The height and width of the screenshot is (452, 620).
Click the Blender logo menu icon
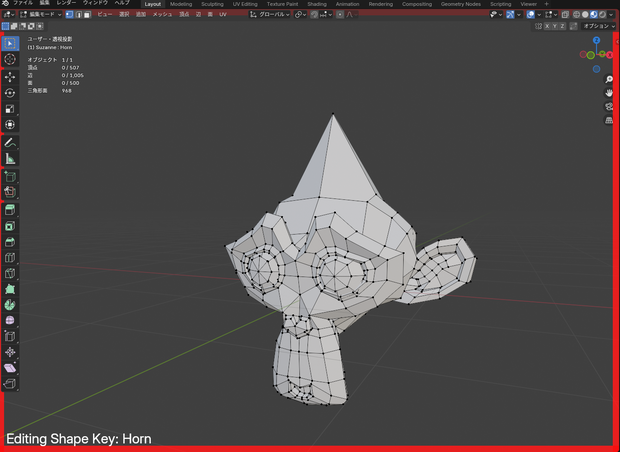5,3
